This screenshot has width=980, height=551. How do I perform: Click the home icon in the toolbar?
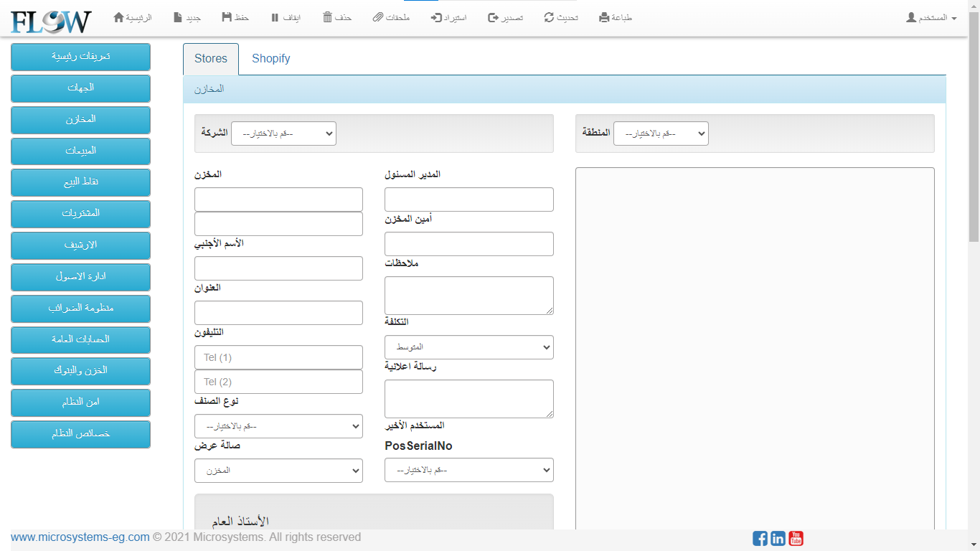(119, 17)
